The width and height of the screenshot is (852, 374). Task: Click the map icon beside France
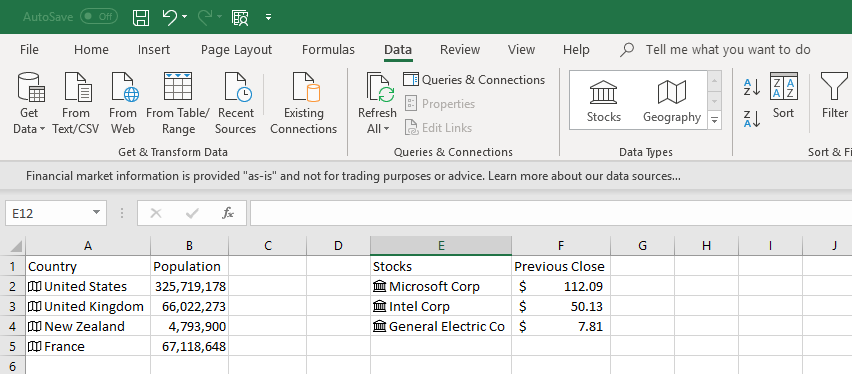[x=35, y=346]
